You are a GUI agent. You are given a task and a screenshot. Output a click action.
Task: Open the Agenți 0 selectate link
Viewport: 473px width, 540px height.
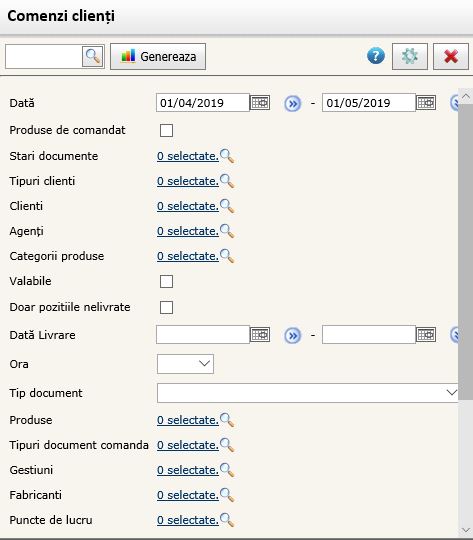point(188,231)
